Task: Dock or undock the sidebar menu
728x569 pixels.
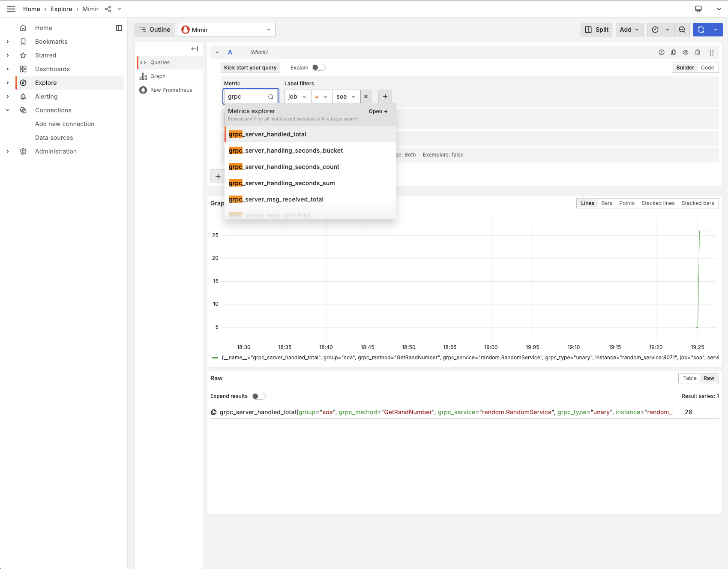Action: 119,28
